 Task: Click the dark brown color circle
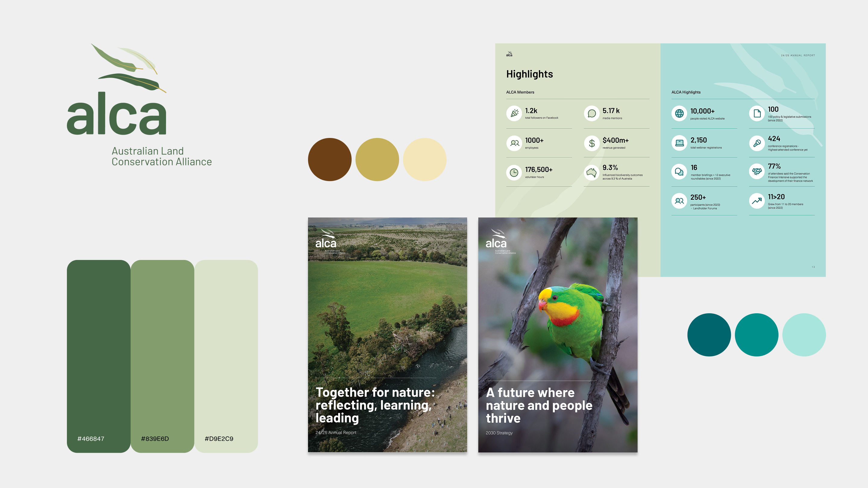(x=329, y=159)
